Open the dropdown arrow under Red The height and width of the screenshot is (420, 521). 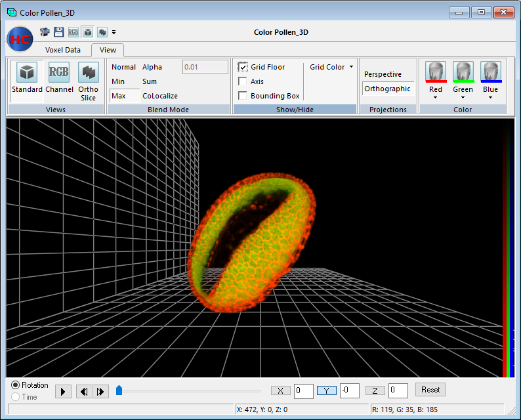pyautogui.click(x=436, y=98)
